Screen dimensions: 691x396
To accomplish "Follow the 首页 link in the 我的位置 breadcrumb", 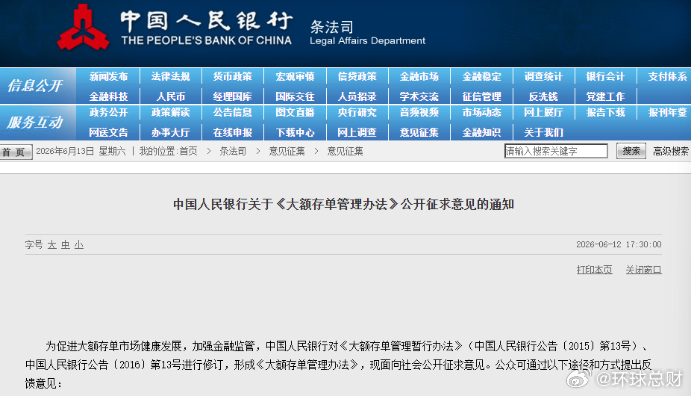I will coord(188,151).
